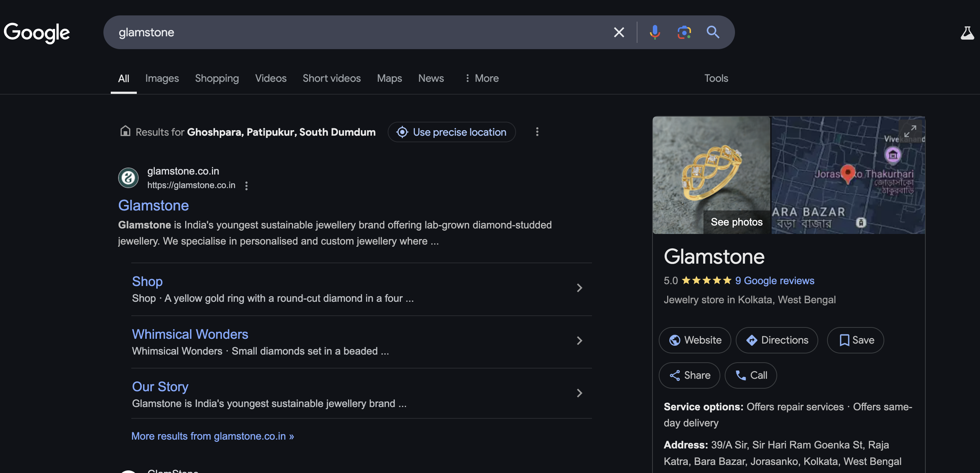Screen dimensions: 980x473
Task: Open three-dot menu beside the glamstone.co.in URL
Action: 246,186
